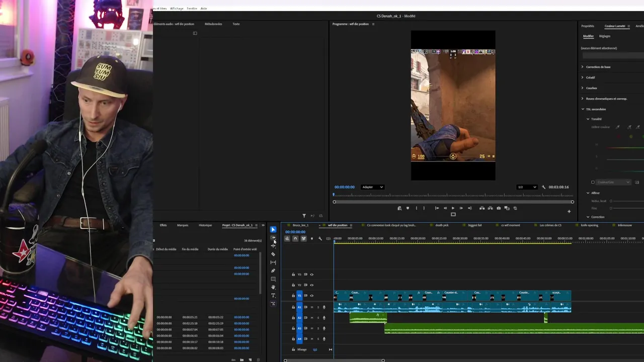Viewport: 644px width, 362px height.
Task: Select the Razor tool
Action: pos(273,254)
